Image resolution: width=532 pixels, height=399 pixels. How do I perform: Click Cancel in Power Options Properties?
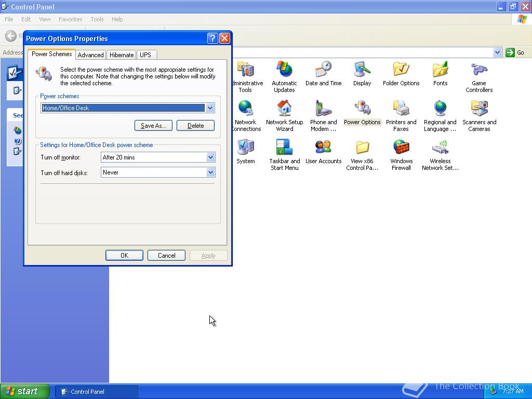(x=166, y=256)
